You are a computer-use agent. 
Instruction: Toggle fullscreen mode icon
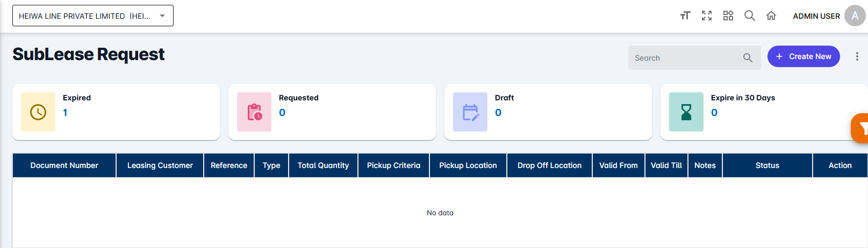pyautogui.click(x=707, y=16)
